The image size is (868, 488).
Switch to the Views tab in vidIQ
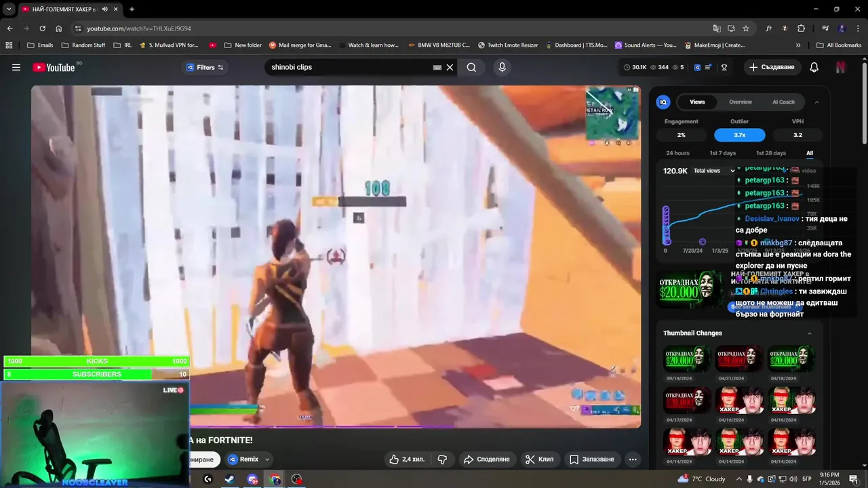click(x=697, y=102)
